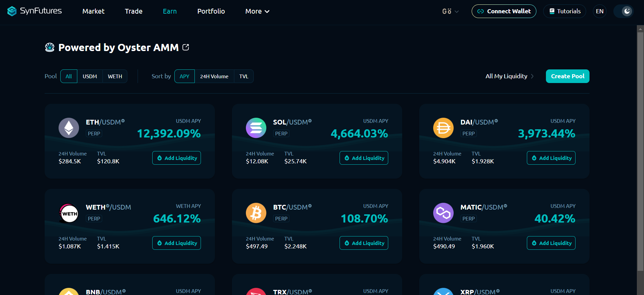Viewport: 644px width, 295px height.
Task: Go to the Portfolio tab
Action: tap(211, 11)
